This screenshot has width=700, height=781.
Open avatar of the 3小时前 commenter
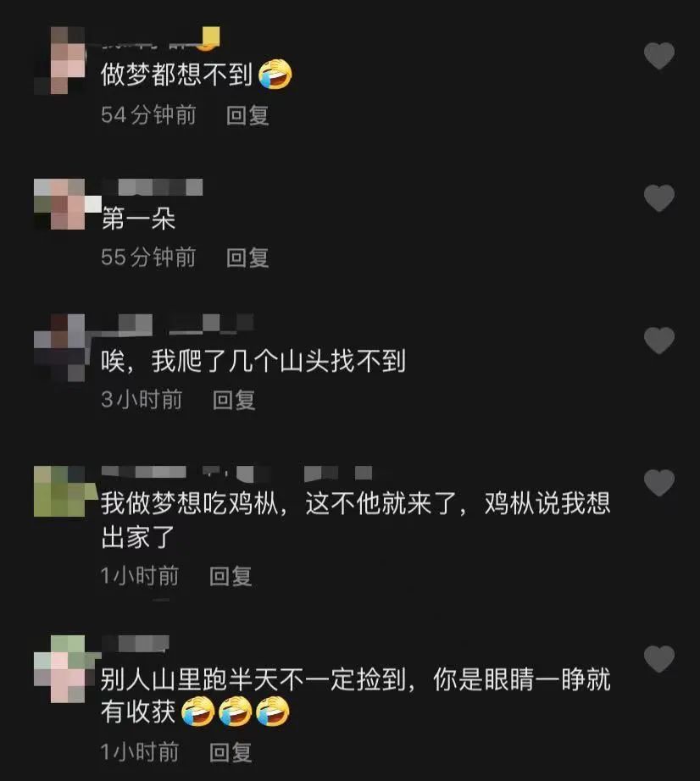60,347
